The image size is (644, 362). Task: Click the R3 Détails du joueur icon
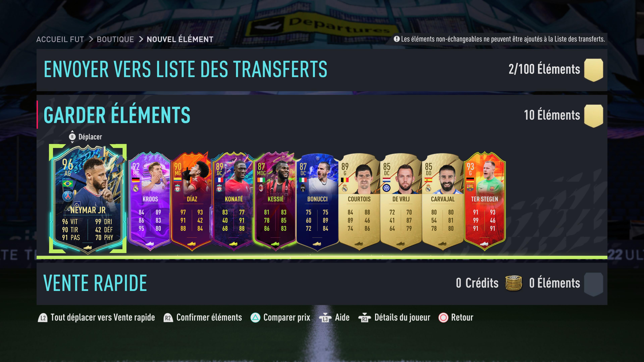(x=364, y=318)
